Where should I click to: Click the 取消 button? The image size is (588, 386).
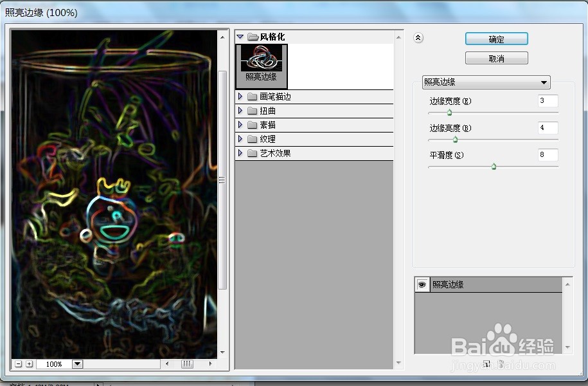pyautogui.click(x=497, y=59)
